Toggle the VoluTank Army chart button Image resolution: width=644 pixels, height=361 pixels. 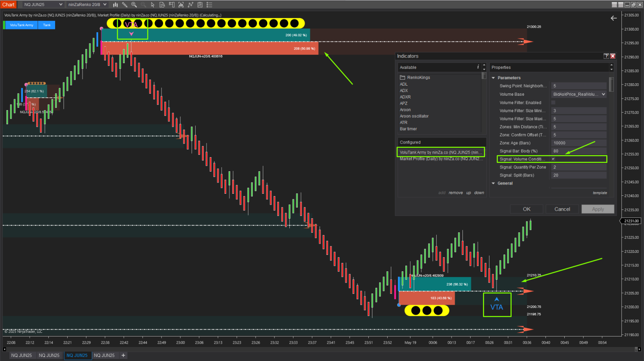[x=21, y=25]
